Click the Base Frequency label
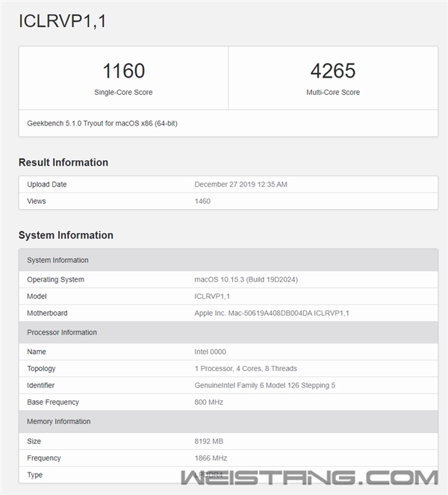Screen dimensions: 448x495 coord(53,402)
